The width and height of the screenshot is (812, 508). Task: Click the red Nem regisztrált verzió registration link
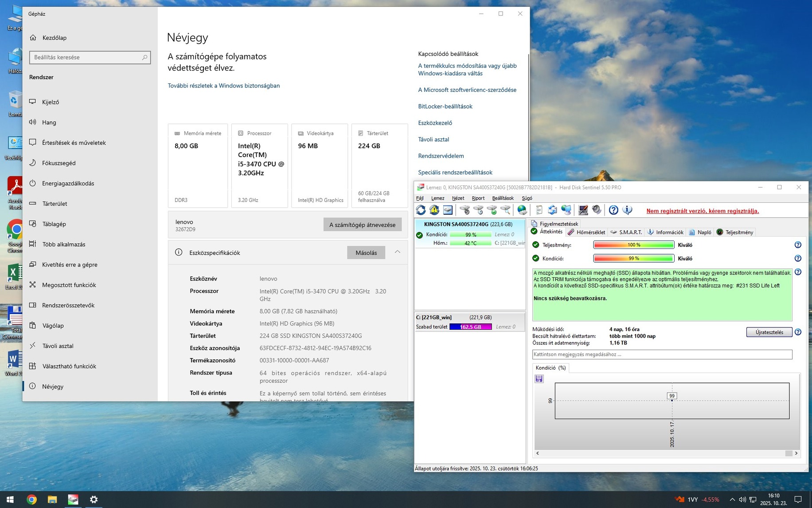click(x=703, y=211)
